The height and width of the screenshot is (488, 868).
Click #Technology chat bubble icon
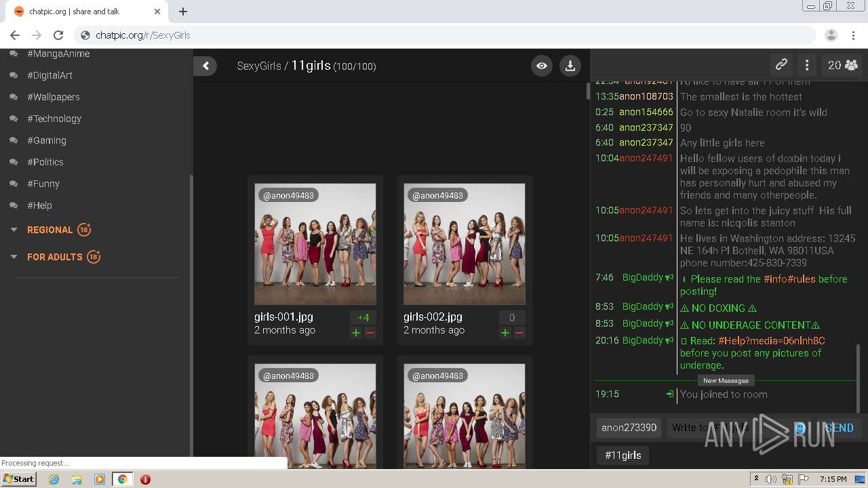click(x=14, y=119)
